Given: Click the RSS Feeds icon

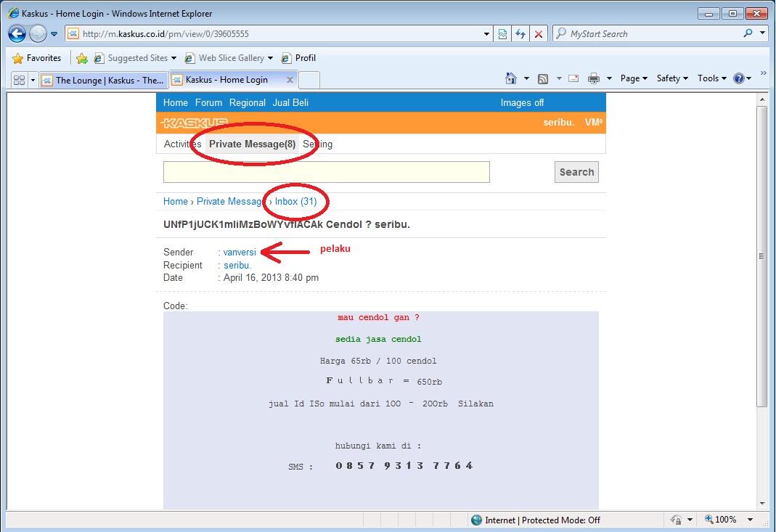Looking at the screenshot, I should pos(543,78).
